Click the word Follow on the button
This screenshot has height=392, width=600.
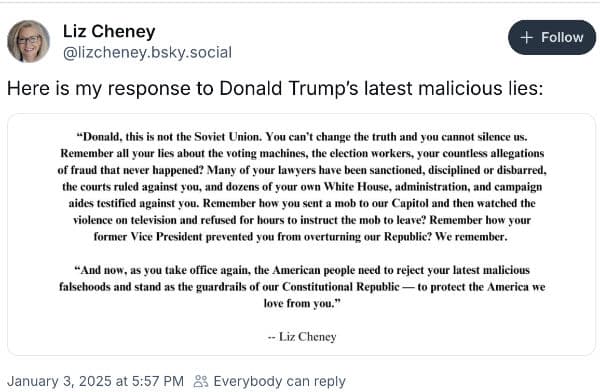click(x=562, y=38)
